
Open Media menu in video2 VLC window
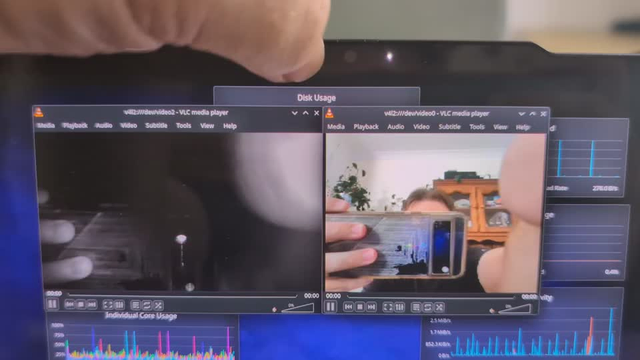tap(46, 125)
